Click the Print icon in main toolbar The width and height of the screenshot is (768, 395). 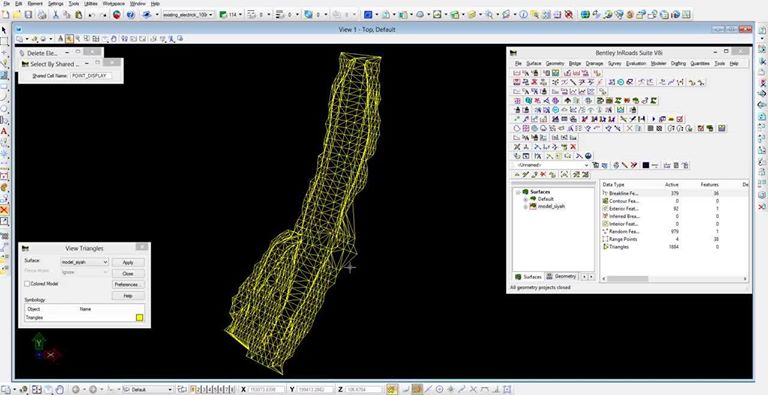(x=42, y=15)
